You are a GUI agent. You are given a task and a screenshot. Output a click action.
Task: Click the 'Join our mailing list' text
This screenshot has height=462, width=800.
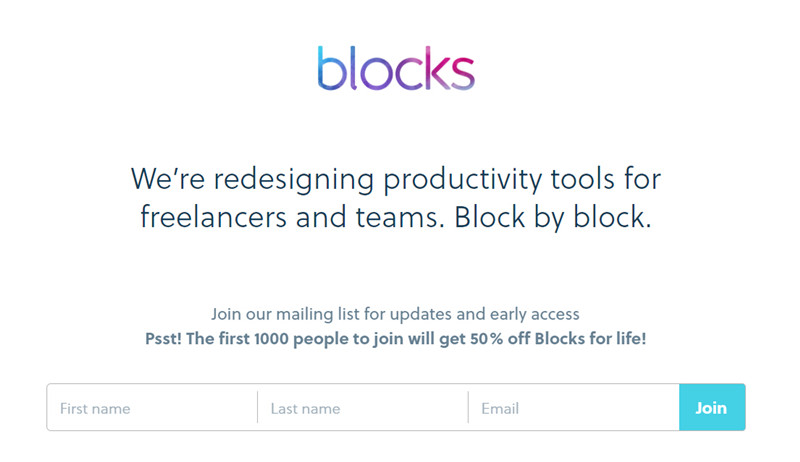pyautogui.click(x=395, y=314)
